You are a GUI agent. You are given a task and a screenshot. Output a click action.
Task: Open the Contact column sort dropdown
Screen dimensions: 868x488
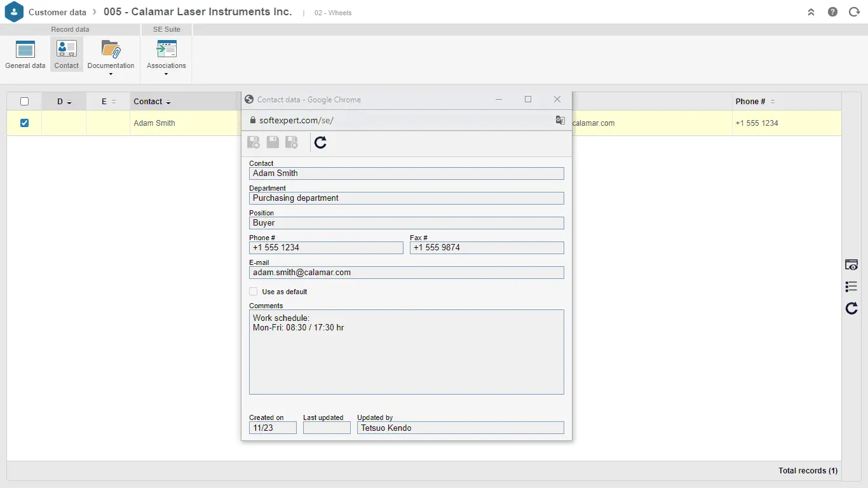[168, 102]
